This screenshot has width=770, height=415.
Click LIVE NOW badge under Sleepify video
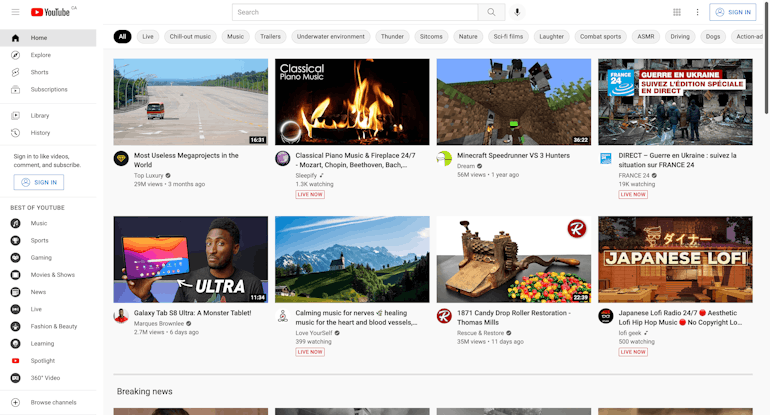tap(310, 194)
